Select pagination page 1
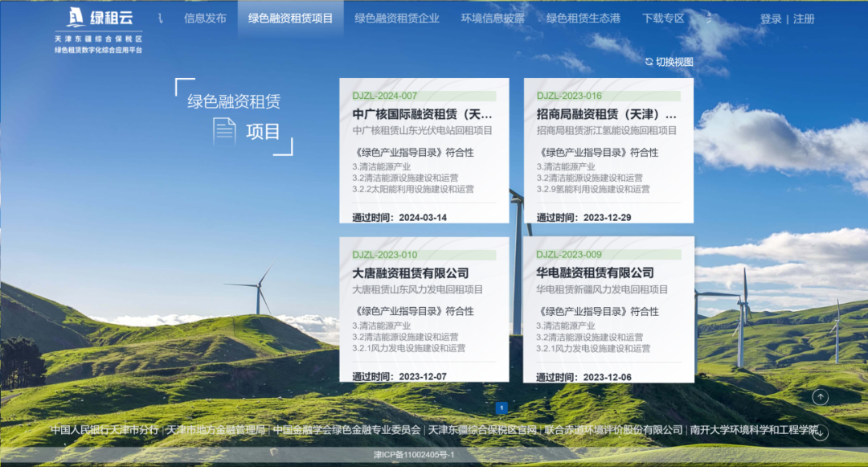Screen dimensions: 868x467 tap(502, 408)
